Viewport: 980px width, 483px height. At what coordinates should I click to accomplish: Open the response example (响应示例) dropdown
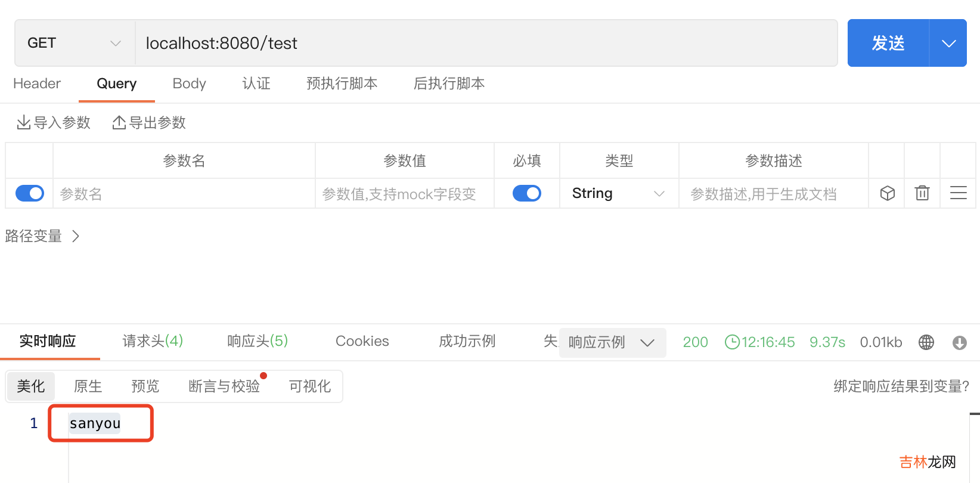[x=612, y=342]
